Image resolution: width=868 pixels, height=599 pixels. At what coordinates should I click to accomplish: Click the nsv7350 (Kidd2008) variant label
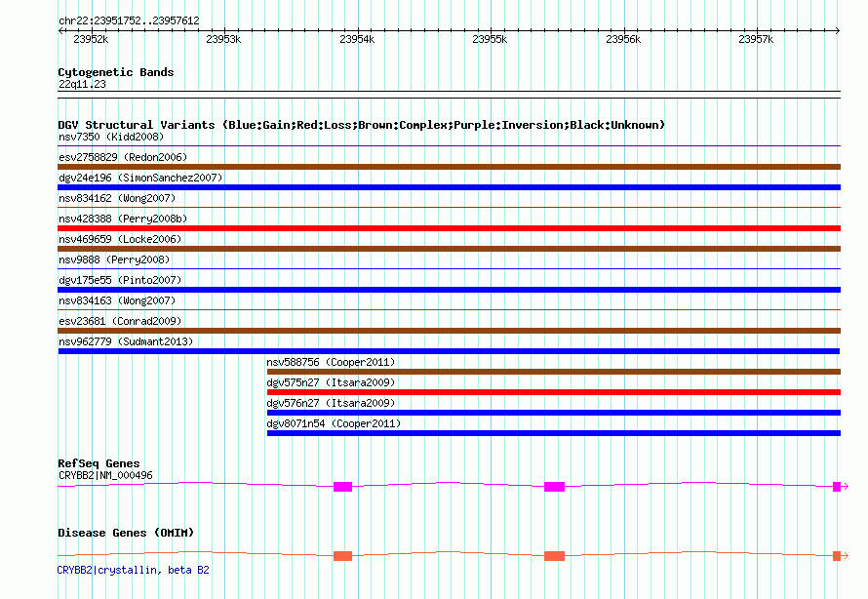[111, 137]
